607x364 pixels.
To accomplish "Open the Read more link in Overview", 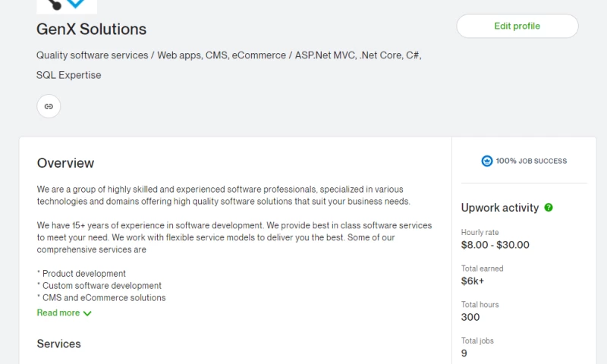I will 58,313.
